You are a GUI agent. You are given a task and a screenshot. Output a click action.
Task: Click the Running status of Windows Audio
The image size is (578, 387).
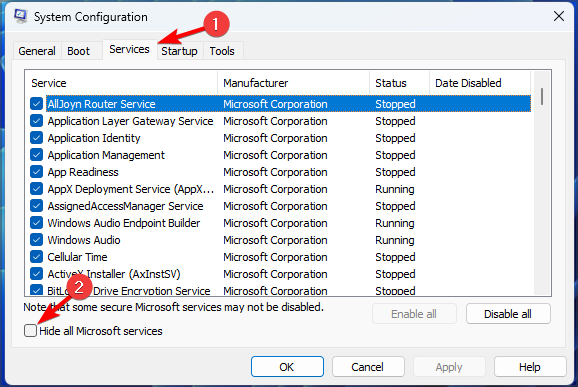tap(395, 240)
